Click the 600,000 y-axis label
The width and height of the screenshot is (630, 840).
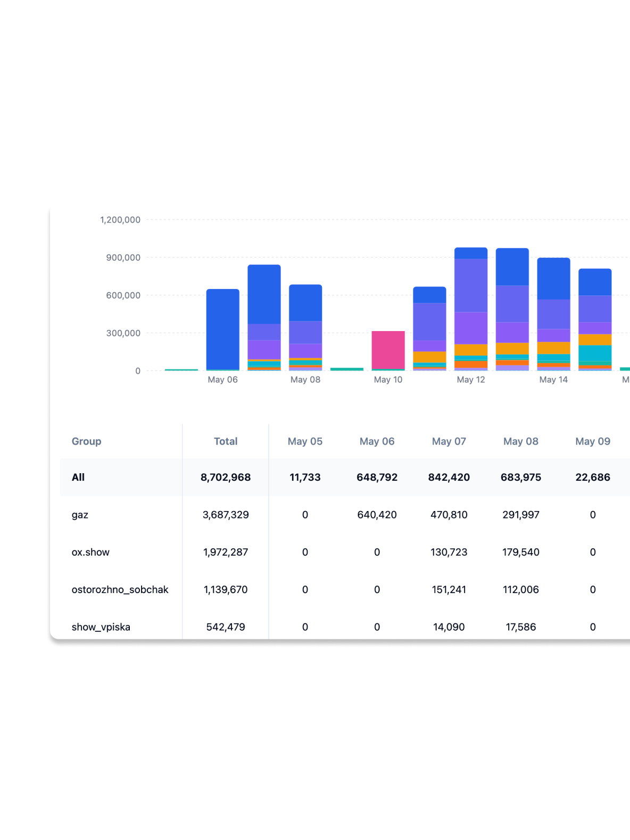point(123,295)
